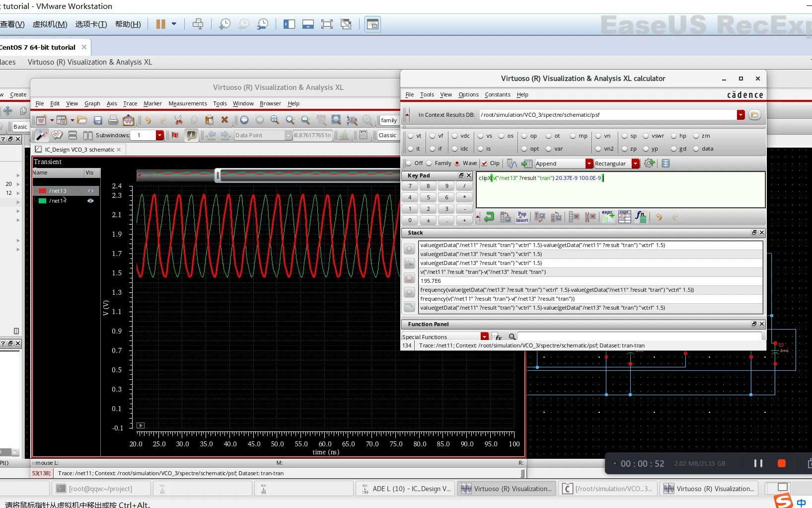
Task: Open the calculator Options menu
Action: click(468, 94)
